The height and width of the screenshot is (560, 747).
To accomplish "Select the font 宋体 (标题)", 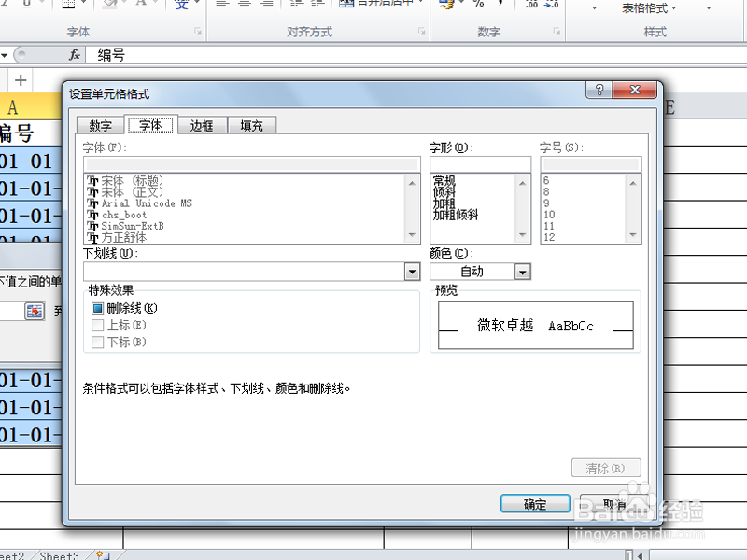I will point(133,181).
